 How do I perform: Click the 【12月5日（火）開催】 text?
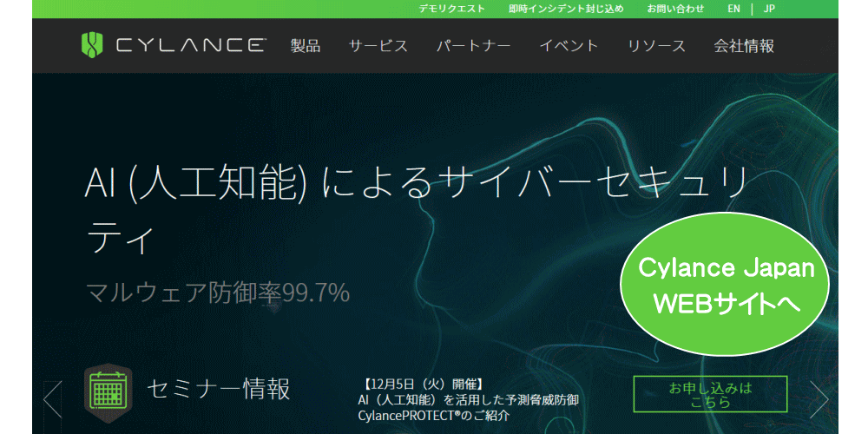pyautogui.click(x=424, y=384)
